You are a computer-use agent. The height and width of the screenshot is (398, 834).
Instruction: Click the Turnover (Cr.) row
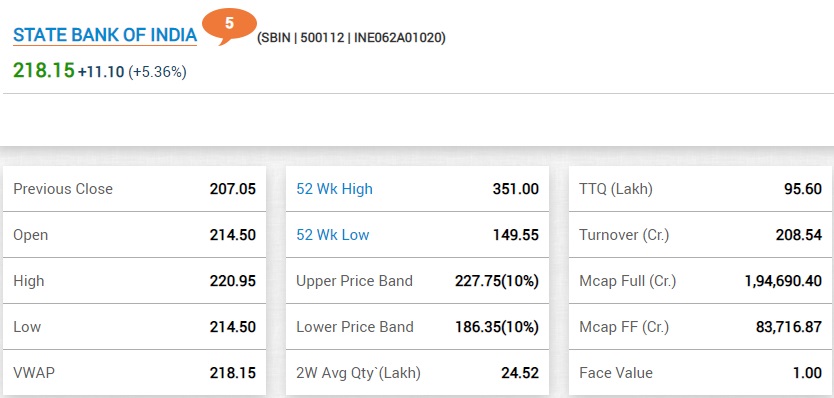700,235
